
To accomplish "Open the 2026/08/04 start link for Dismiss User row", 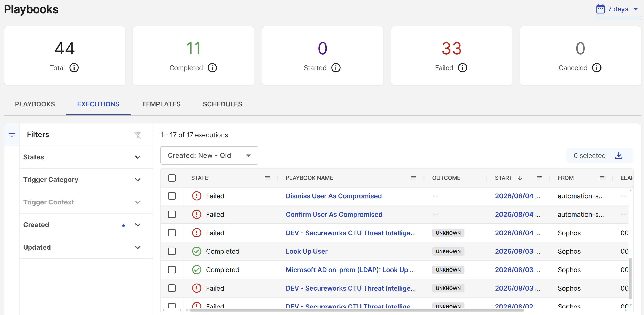I will (518, 196).
